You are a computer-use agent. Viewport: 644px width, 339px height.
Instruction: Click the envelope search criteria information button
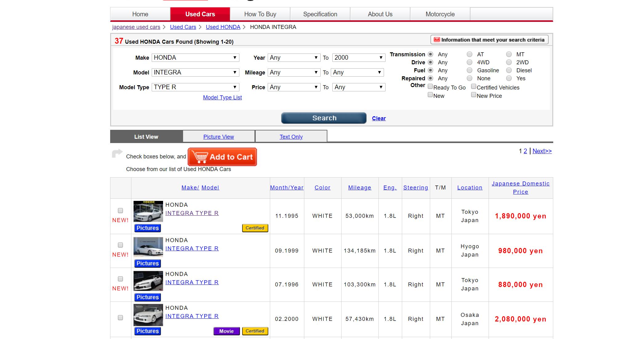(489, 40)
